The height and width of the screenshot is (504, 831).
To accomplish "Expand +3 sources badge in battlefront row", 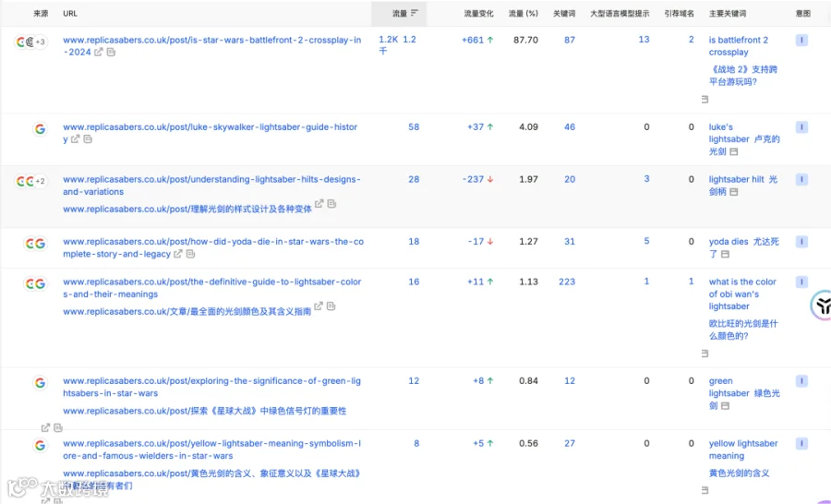I will [x=41, y=42].
